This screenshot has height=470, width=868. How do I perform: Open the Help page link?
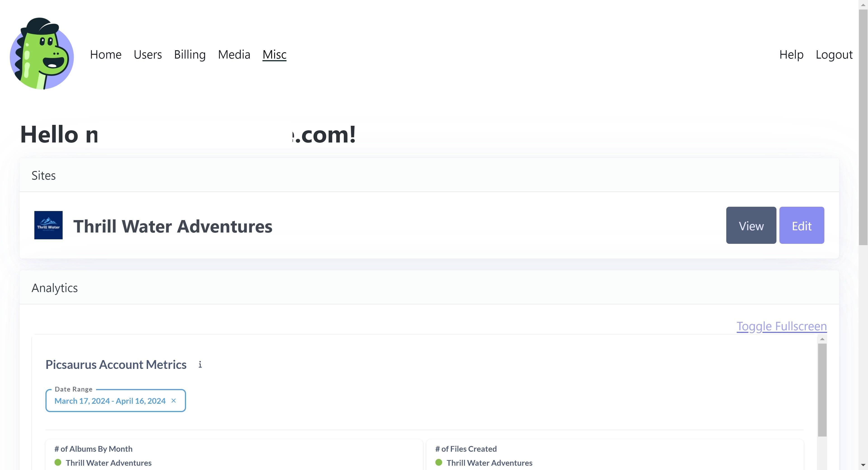point(791,55)
